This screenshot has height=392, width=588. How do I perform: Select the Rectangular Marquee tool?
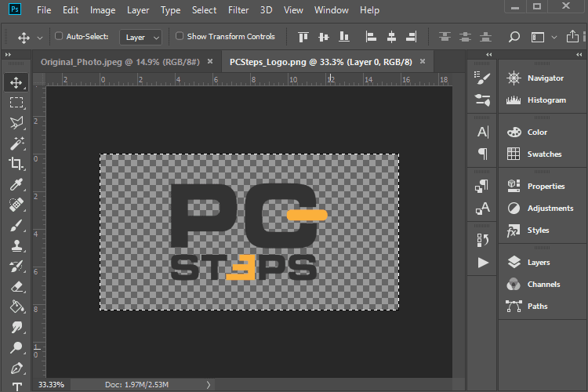point(16,103)
